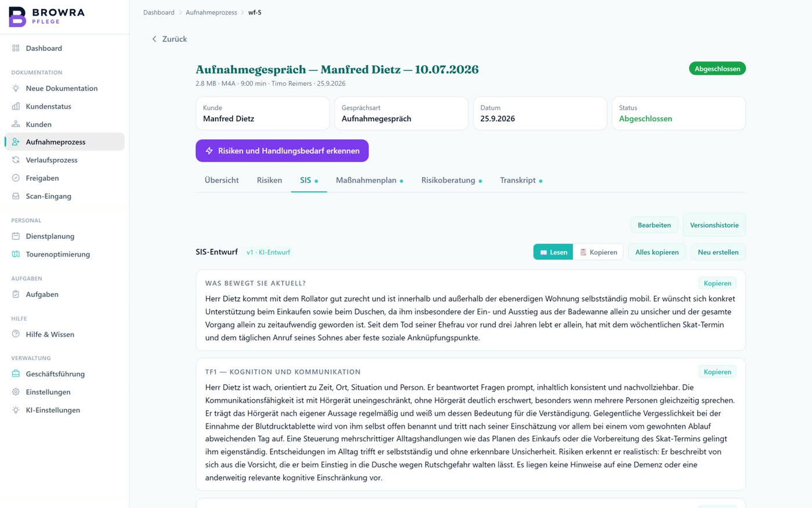This screenshot has width=812, height=508.
Task: Click Risiken und Handlungsbedarf erkennen
Action: pos(282,151)
